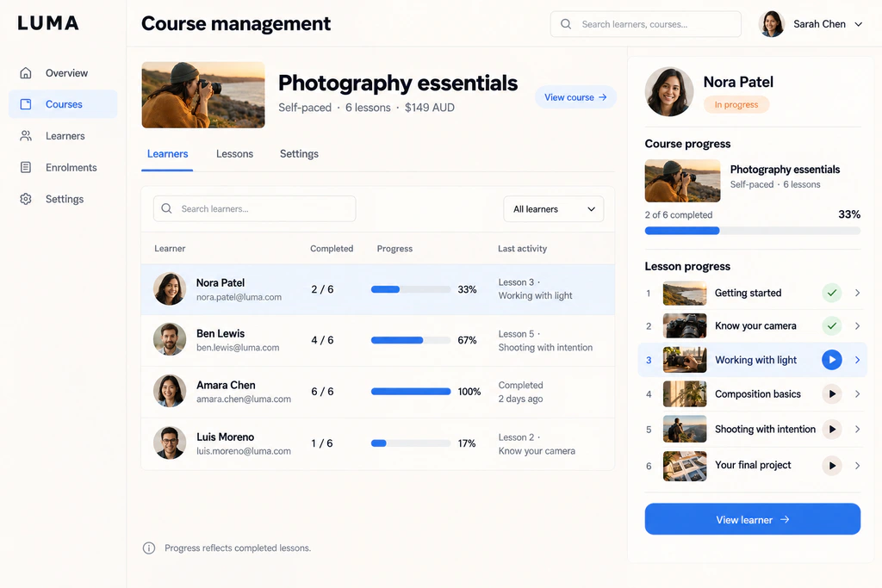Click Nora Patel's avatar in learner table

click(x=170, y=289)
